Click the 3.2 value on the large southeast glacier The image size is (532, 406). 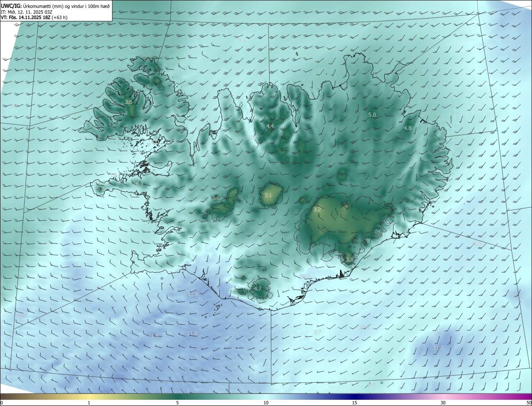coord(317,210)
